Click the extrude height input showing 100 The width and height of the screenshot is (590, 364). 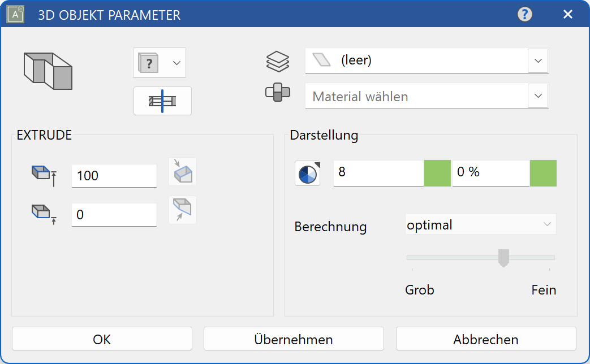[113, 176]
